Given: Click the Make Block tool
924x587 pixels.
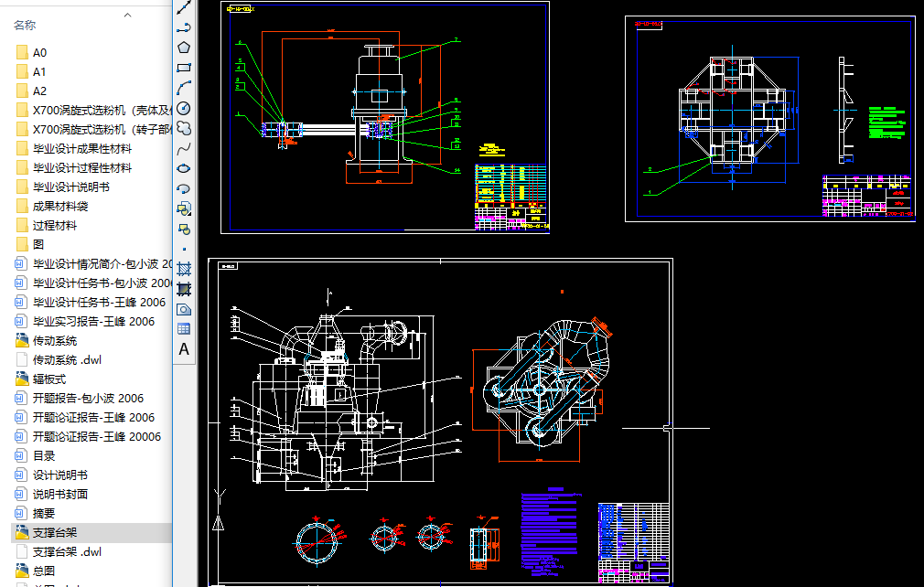Looking at the screenshot, I should pyautogui.click(x=184, y=229).
